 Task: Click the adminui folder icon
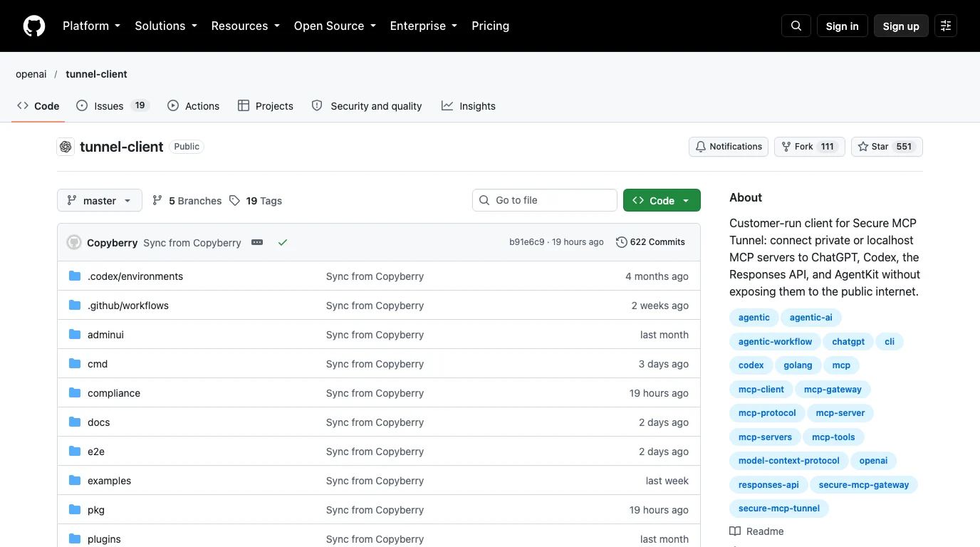coord(75,335)
